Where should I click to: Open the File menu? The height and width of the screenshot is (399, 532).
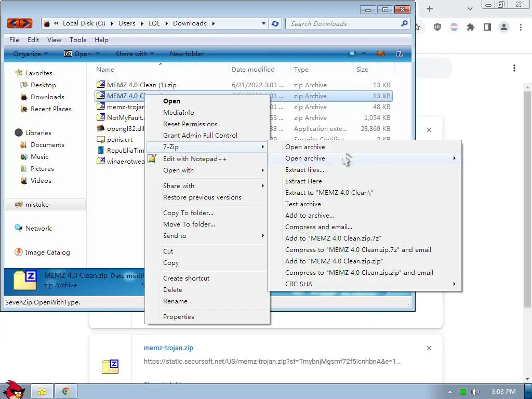coord(14,39)
